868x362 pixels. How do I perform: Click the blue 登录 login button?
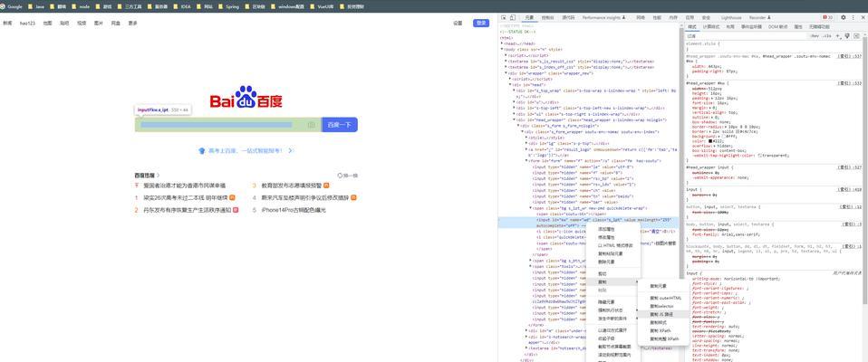tap(481, 24)
